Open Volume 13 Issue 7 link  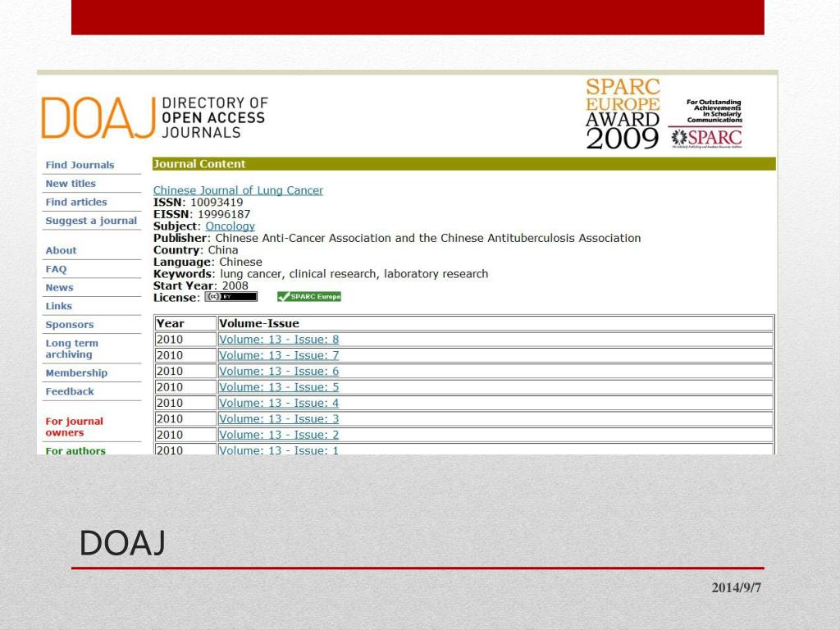pyautogui.click(x=279, y=355)
